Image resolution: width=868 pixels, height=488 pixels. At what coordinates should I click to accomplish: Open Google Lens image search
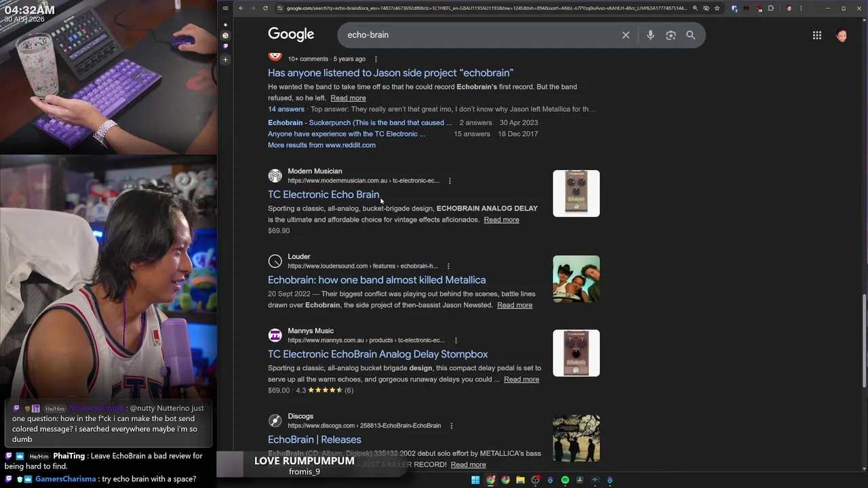pyautogui.click(x=671, y=35)
